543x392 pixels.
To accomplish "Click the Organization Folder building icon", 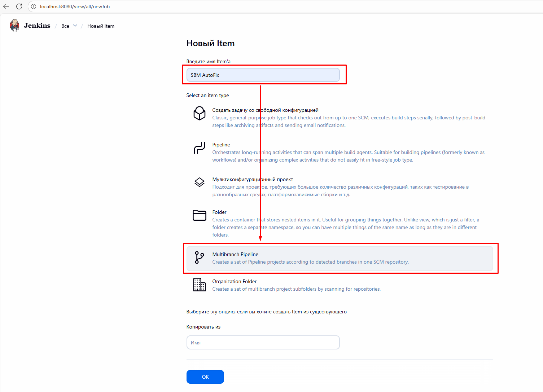I will 200,285.
